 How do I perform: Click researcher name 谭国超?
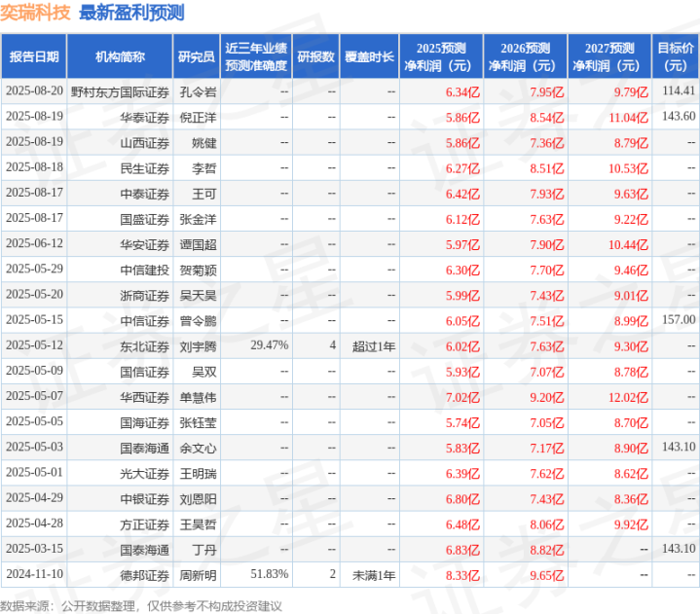(x=198, y=244)
